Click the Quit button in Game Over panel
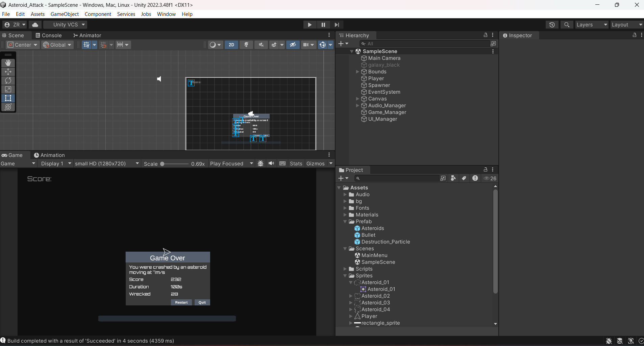Screen dimensions: 644x346 pos(202,302)
